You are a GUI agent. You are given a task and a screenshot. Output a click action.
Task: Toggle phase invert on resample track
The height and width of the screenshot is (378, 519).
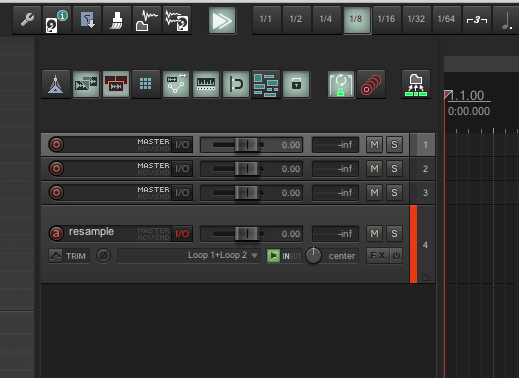coord(104,256)
